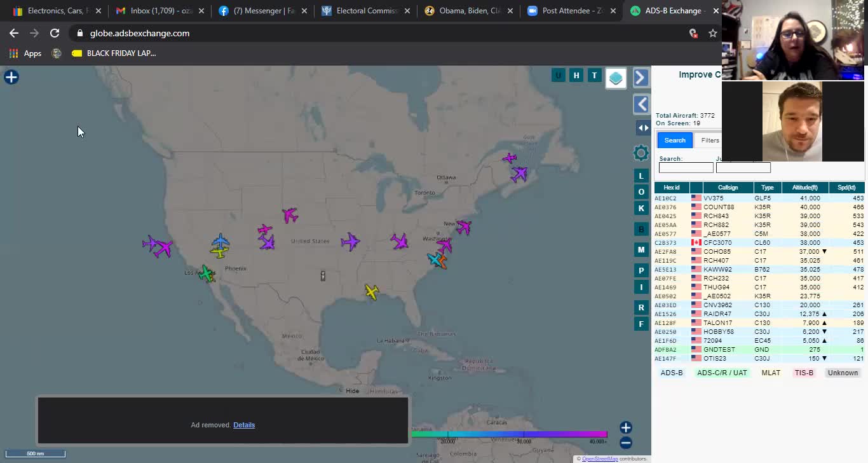Toggle the B map button
The image size is (868, 463).
(641, 229)
